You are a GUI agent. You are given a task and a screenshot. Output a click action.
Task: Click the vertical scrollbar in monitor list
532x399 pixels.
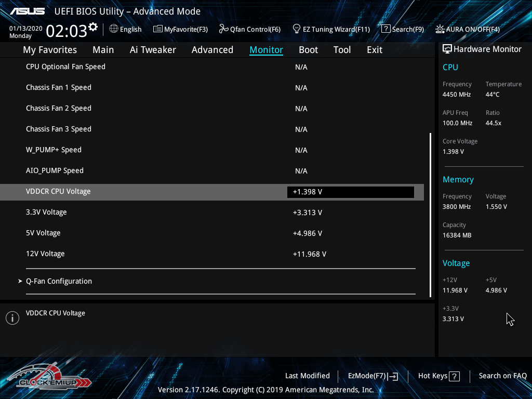430,214
